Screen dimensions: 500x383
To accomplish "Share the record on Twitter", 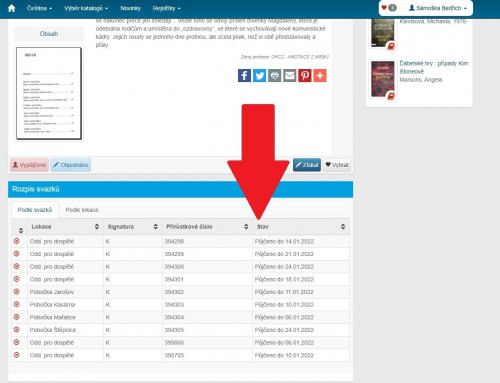I will [259, 75].
